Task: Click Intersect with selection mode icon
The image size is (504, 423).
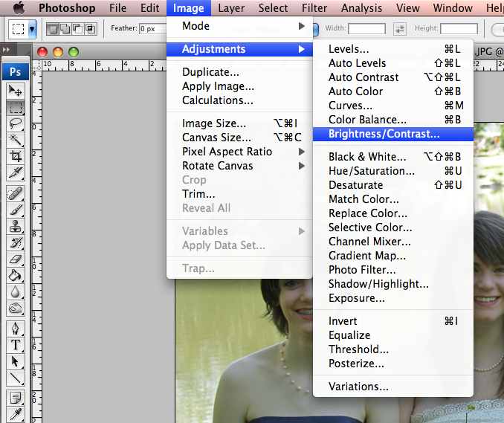Action: pos(91,29)
